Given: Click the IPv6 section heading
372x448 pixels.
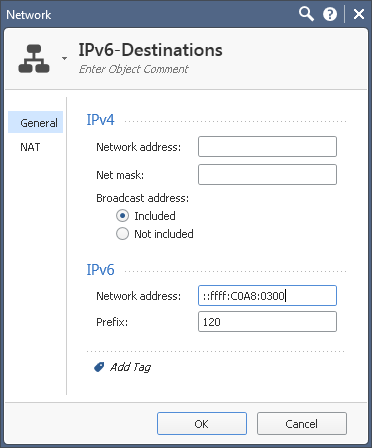Looking at the screenshot, I should 100,269.
